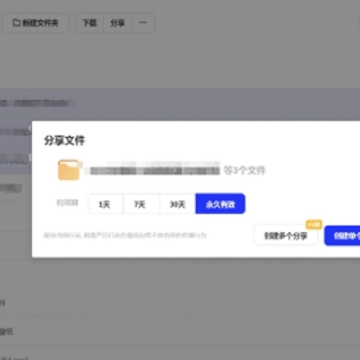Image resolution: width=360 pixels, height=360 pixels.
Task: Click the 分享文件 dialog title
Action: coord(64,141)
